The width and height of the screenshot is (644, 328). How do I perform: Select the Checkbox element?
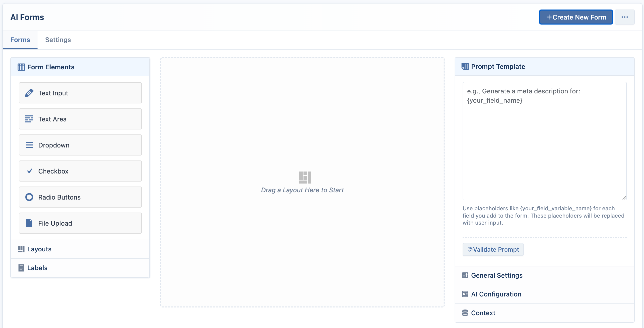click(80, 171)
